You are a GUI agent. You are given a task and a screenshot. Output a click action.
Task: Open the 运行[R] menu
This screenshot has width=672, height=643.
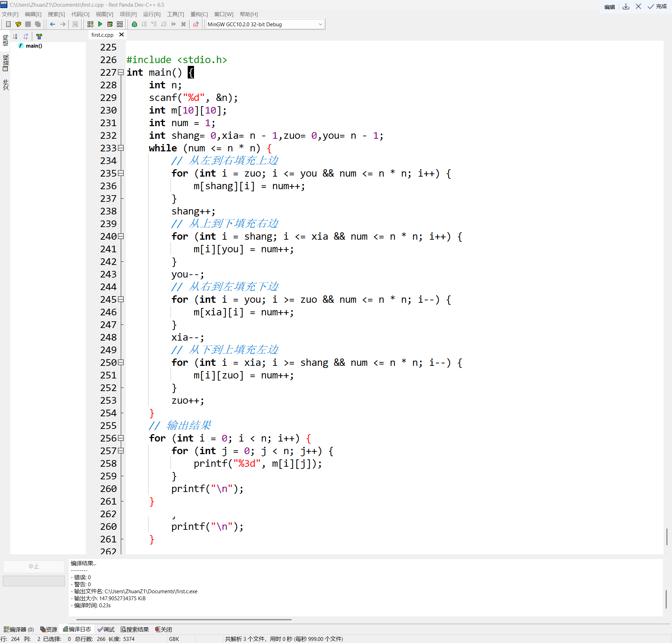[x=152, y=14]
